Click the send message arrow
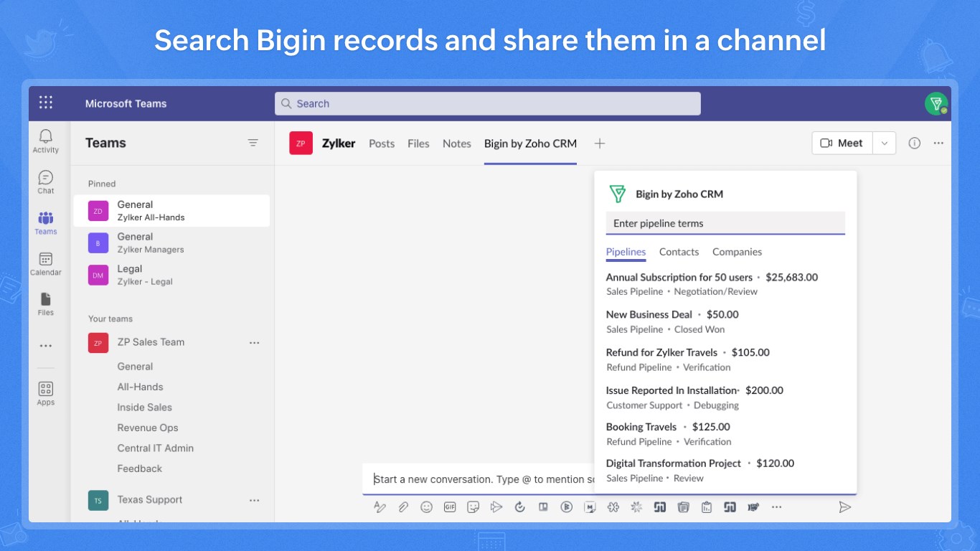Screen dimensions: 980x551 [x=845, y=507]
